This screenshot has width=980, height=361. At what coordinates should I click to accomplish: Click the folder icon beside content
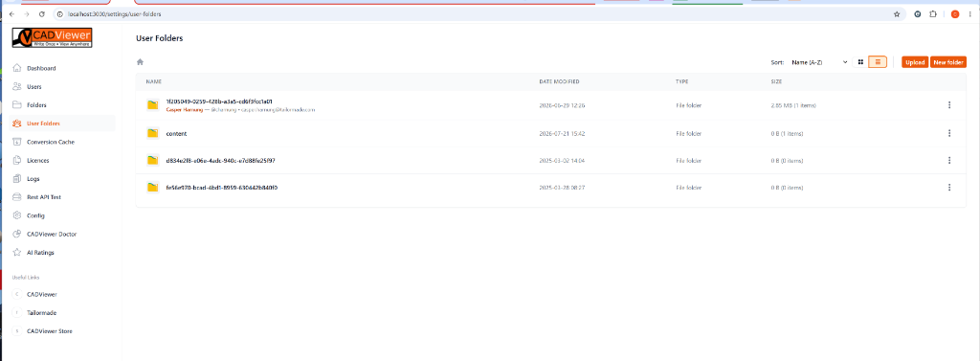point(152,133)
